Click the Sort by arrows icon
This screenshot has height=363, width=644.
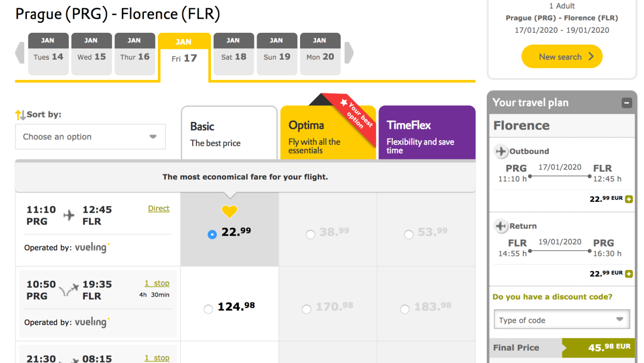coord(20,114)
